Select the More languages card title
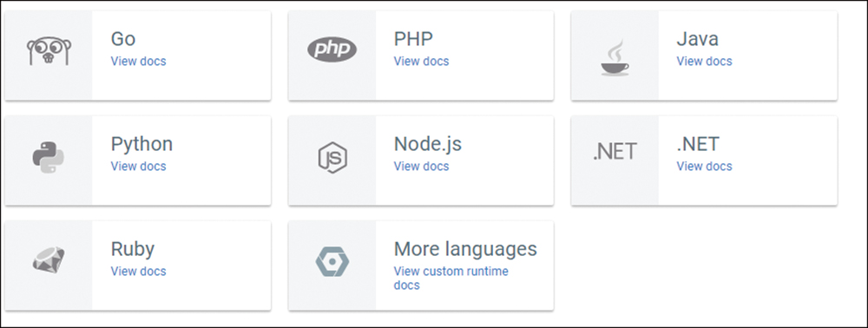 465,249
